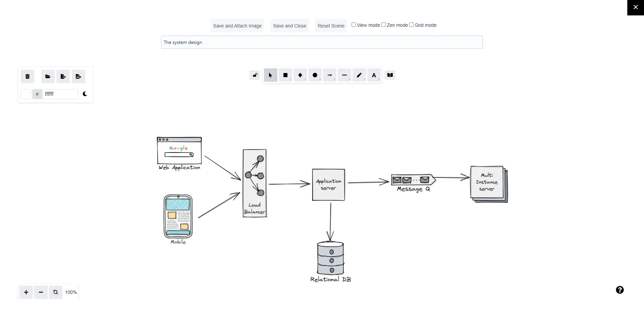Click Save and Attach Image button
The height and width of the screenshot is (318, 644).
click(x=237, y=26)
